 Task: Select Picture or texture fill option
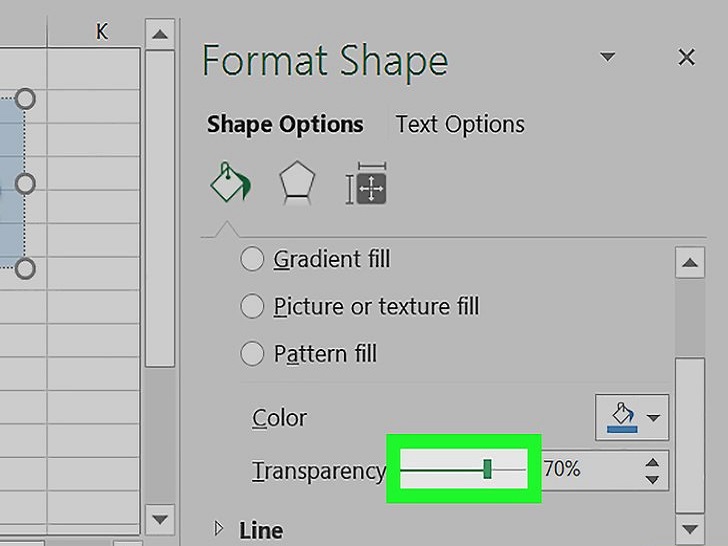[360, 306]
